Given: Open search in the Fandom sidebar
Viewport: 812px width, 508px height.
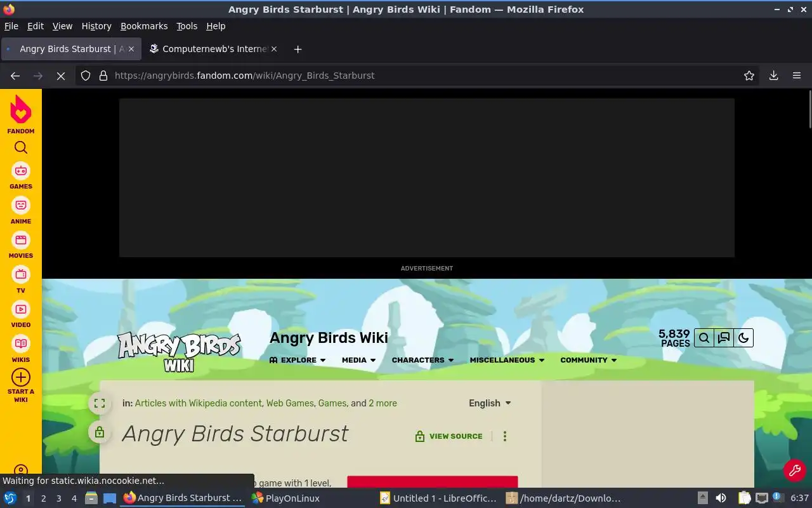Looking at the screenshot, I should click(x=21, y=148).
